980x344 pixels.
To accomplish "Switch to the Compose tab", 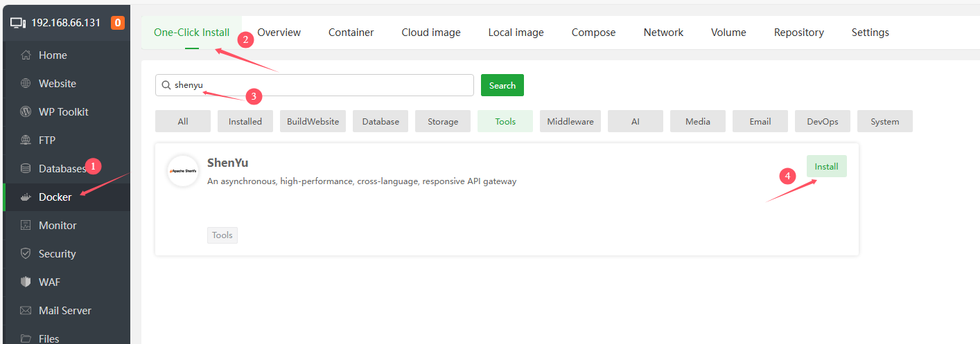I will click(593, 33).
